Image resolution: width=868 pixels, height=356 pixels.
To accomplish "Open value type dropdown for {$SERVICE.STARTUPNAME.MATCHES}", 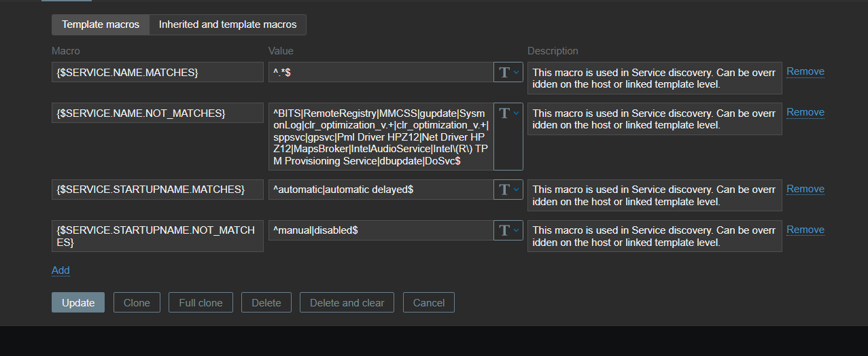I will (508, 190).
